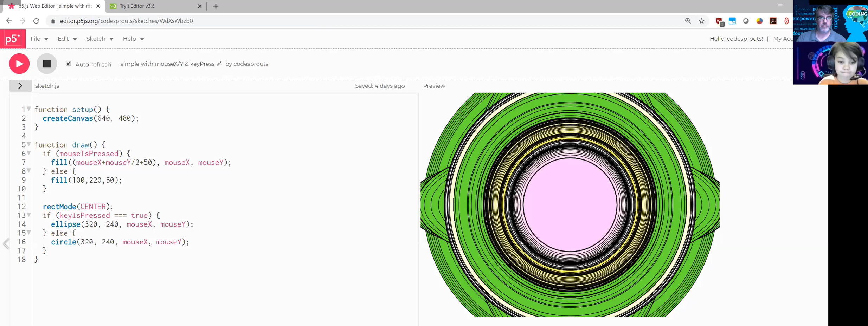The height and width of the screenshot is (326, 868).
Task: Open My Account link
Action: (x=783, y=39)
